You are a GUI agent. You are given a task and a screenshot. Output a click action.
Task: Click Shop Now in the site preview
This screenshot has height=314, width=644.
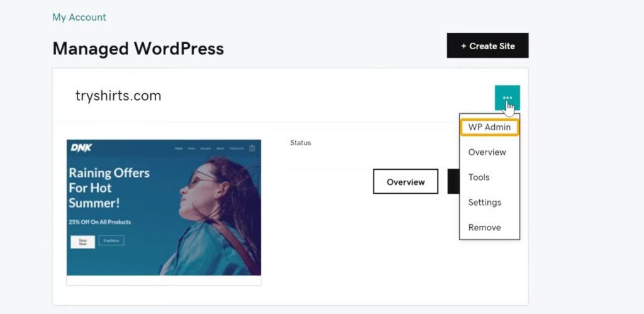pos(82,241)
